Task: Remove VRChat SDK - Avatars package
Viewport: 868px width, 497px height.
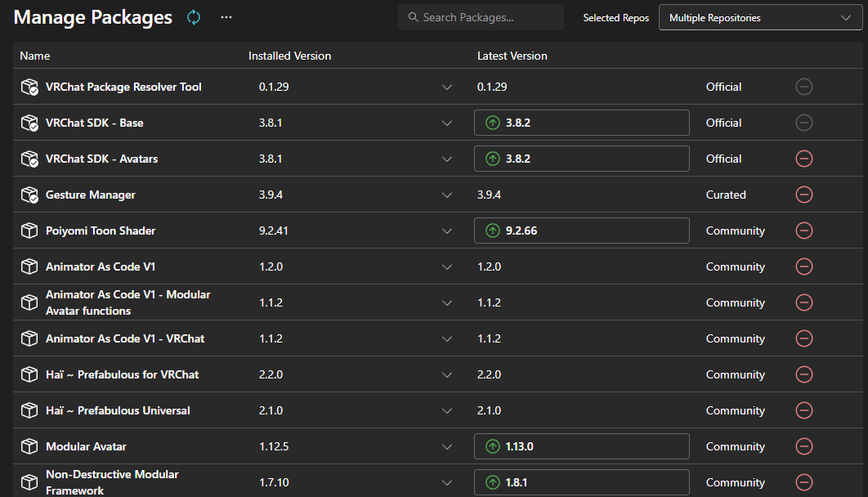Action: (x=803, y=159)
